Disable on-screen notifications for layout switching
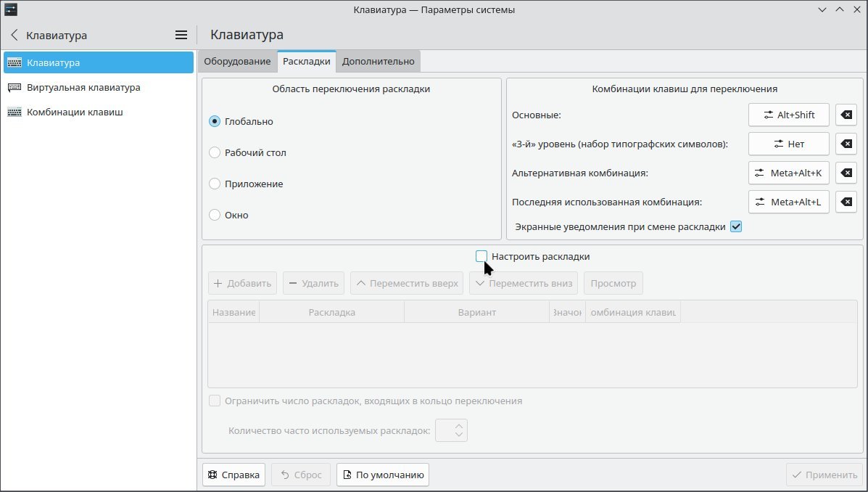Screen dimensions: 868x492 coord(736,226)
